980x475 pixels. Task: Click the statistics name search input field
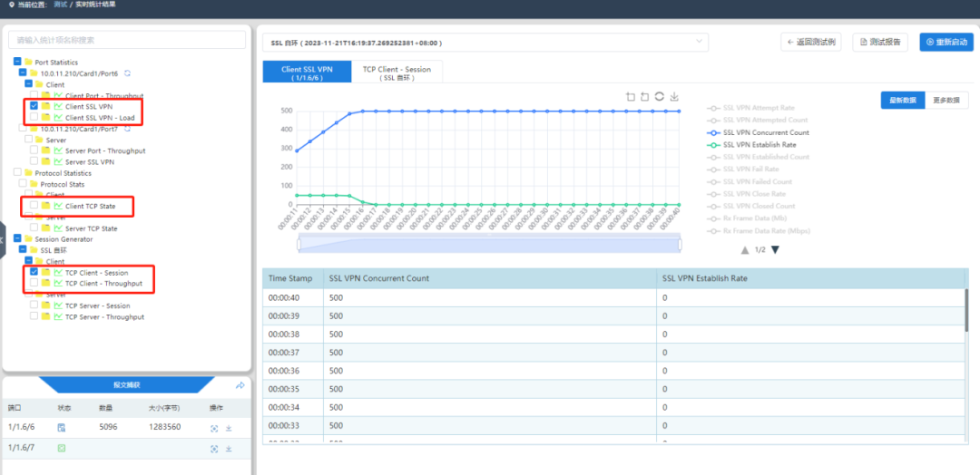click(x=127, y=40)
